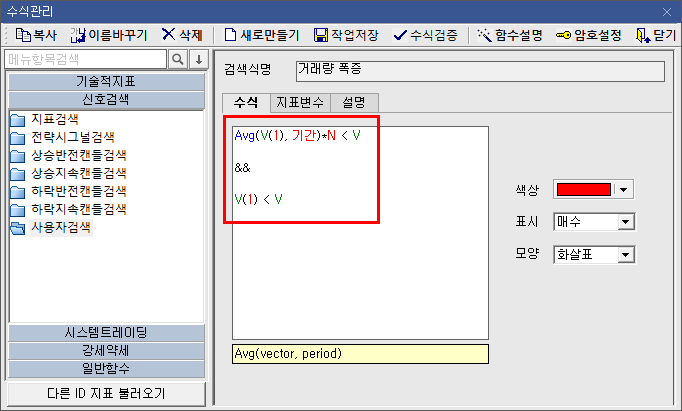The width and height of the screenshot is (682, 411).
Task: Click the red color swatch
Action: click(584, 190)
